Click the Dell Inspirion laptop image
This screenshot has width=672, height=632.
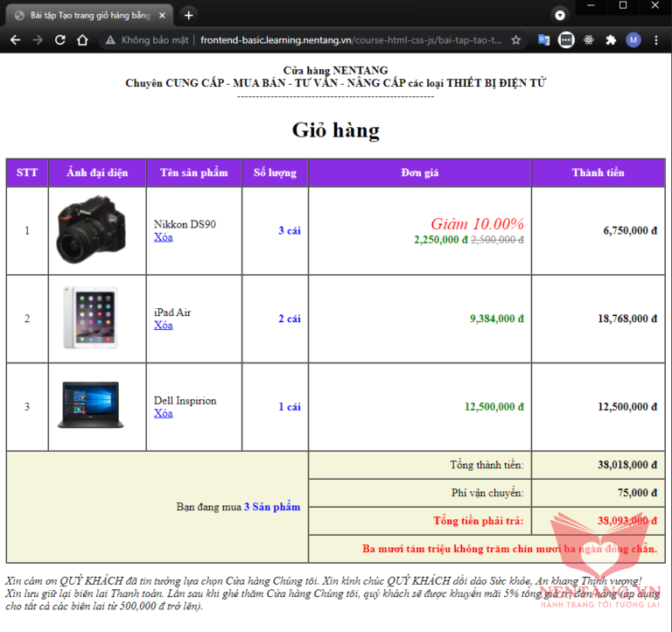(90, 404)
